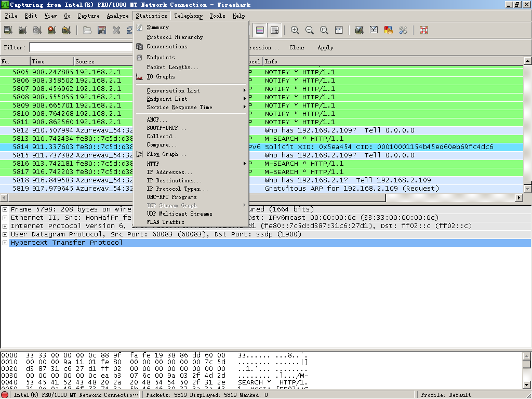
Task: Click the List capture interfaces toolbar icon
Action: tap(8, 30)
